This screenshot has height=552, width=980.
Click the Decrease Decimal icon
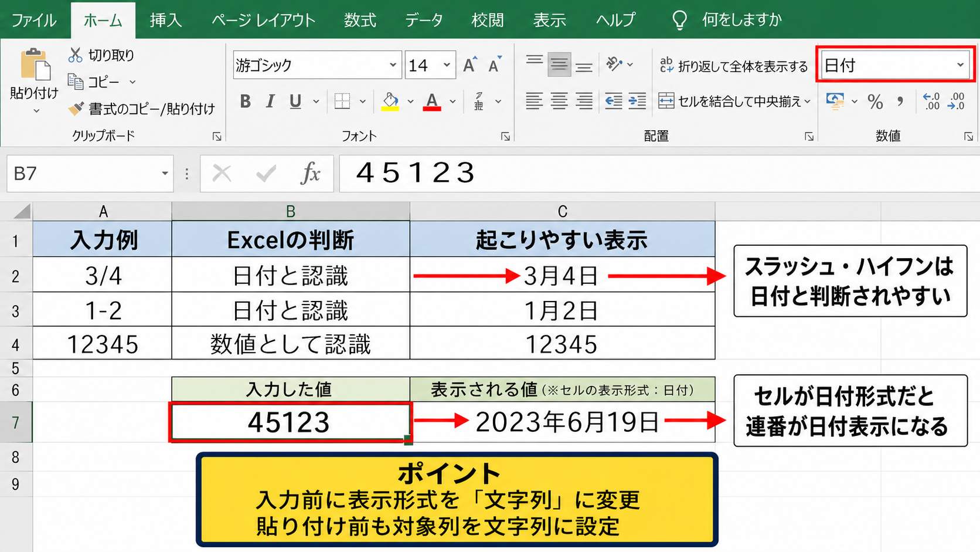pos(957,101)
